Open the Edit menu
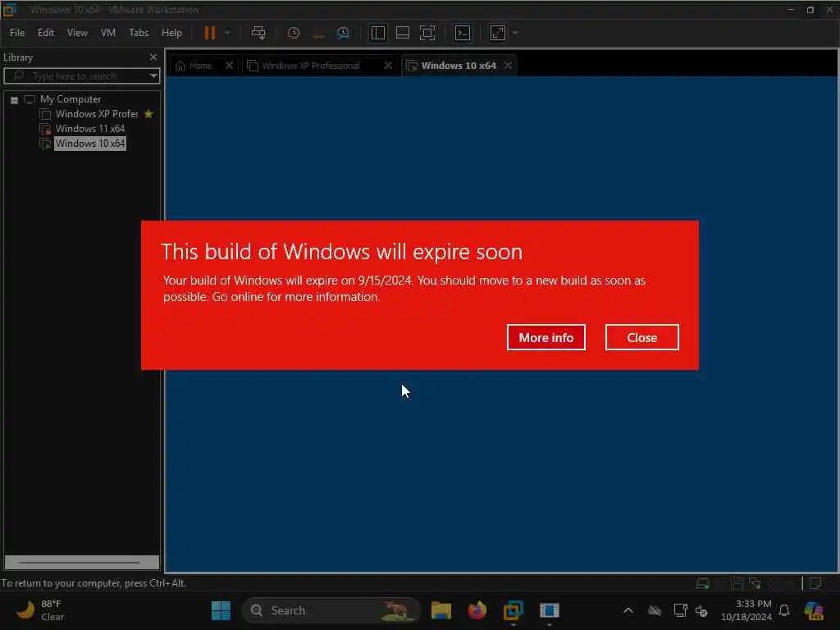 point(46,33)
